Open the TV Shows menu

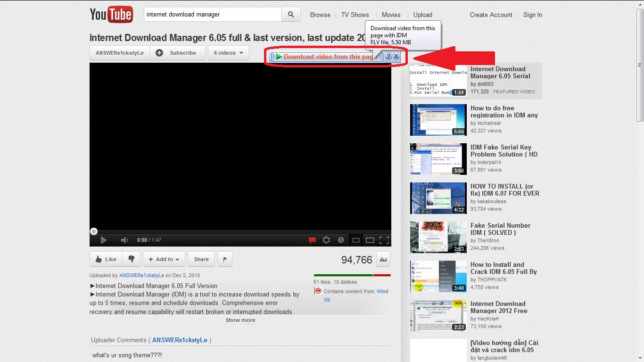point(355,15)
